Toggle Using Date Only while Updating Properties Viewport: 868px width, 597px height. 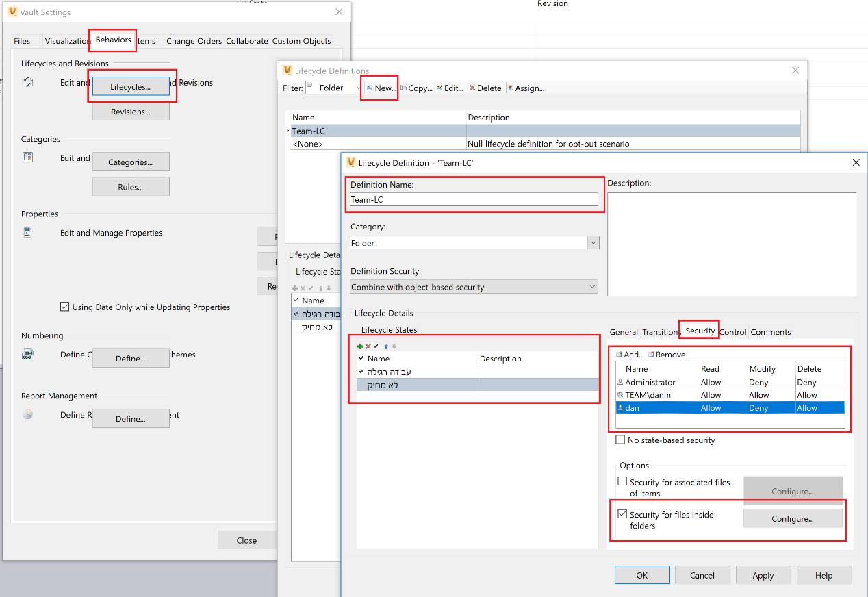tap(65, 307)
